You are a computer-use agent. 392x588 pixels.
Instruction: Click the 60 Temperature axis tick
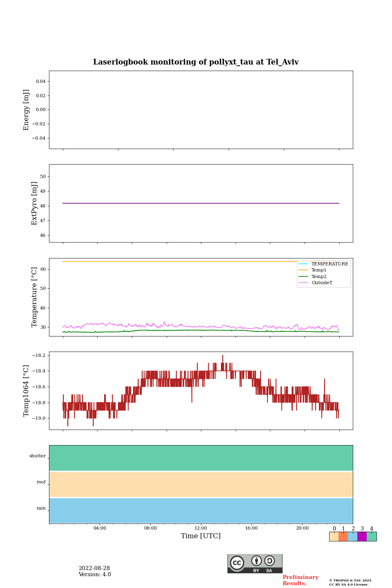(43, 269)
